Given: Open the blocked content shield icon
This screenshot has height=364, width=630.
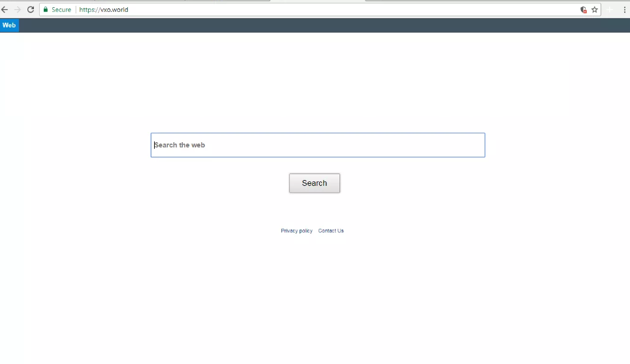Looking at the screenshot, I should [584, 10].
